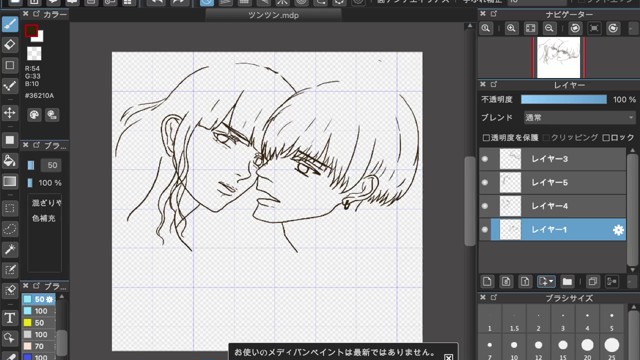This screenshot has width=640, height=360.
Task: Reset rotation in Navigator
Action: [x=594, y=28]
